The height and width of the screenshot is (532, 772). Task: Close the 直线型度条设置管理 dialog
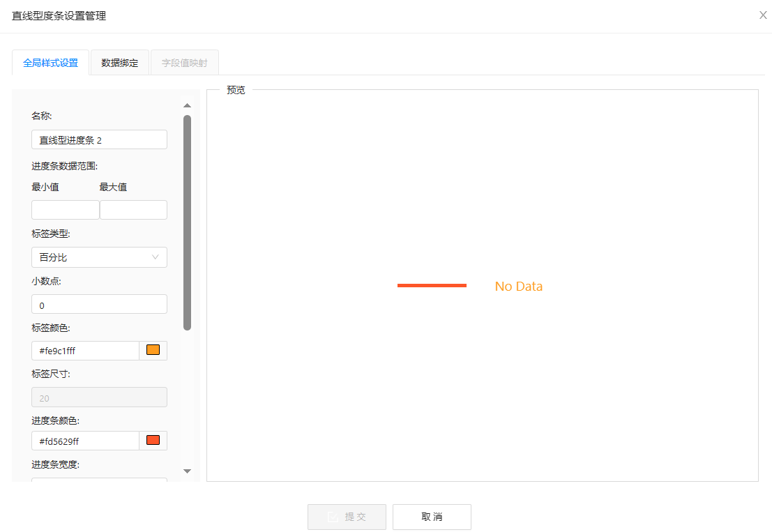[x=763, y=15]
